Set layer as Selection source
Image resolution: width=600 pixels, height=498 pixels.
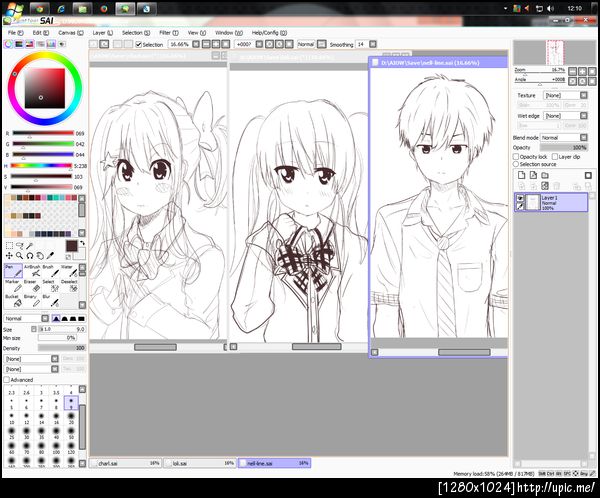click(x=516, y=164)
